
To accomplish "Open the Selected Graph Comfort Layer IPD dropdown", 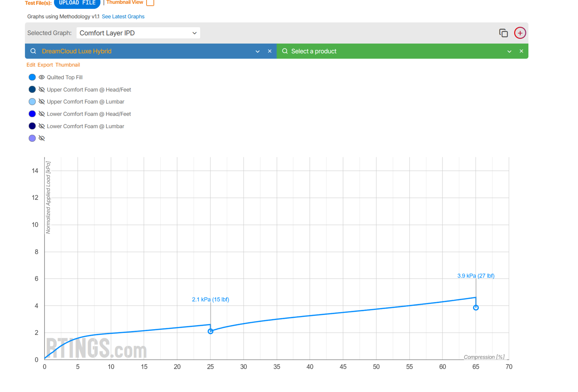I will pos(138,33).
